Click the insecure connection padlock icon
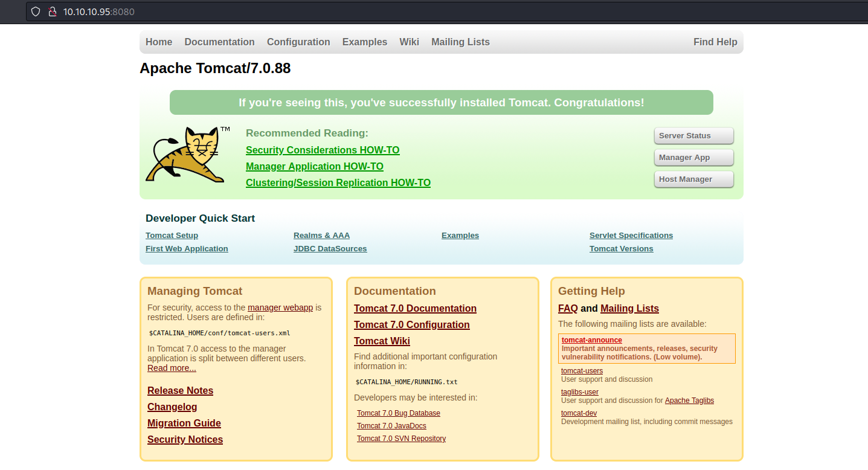This screenshot has width=868, height=470. coord(52,11)
